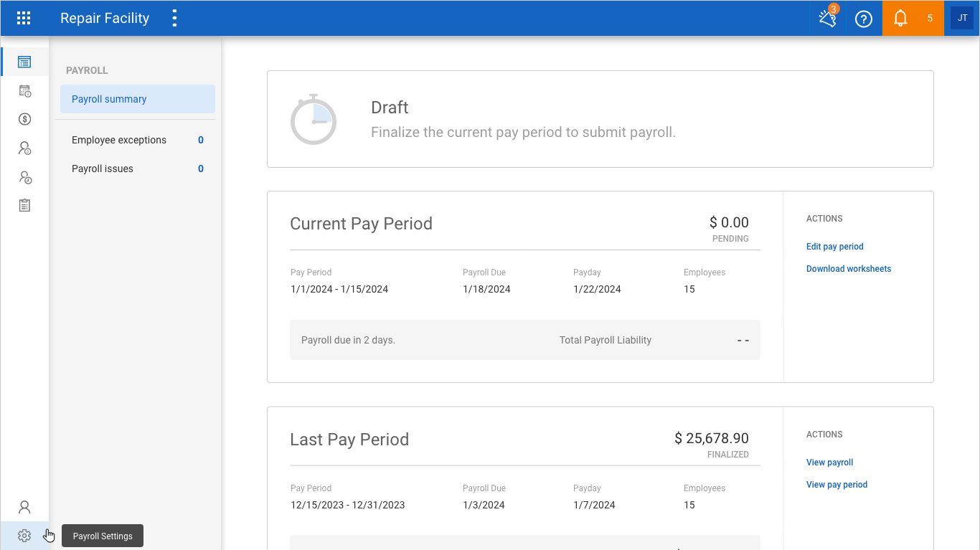Click the Edit pay period link
Screen dimensions: 980x550
pos(834,247)
